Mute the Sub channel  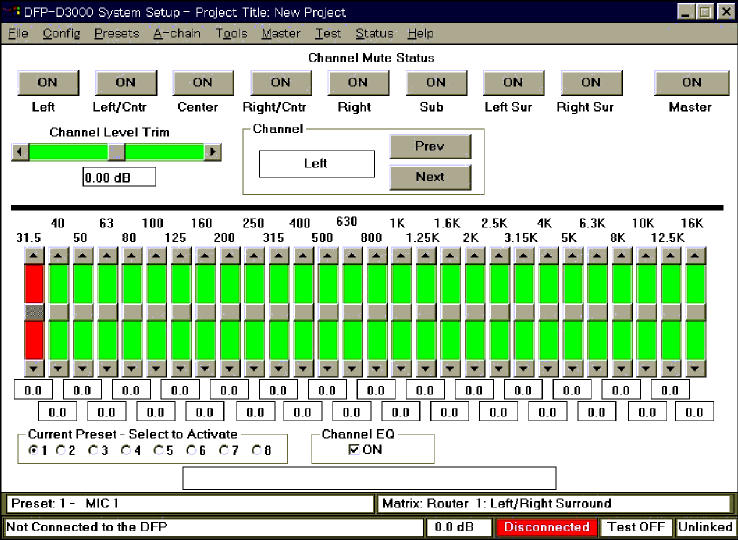(435, 82)
